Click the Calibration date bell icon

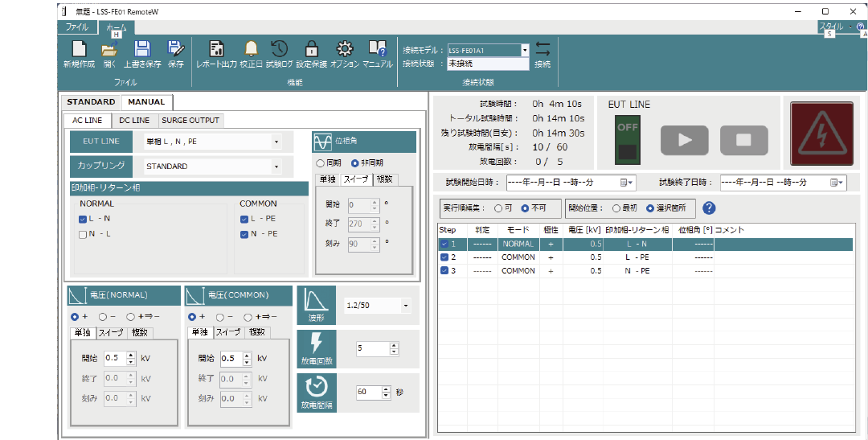coord(251,50)
